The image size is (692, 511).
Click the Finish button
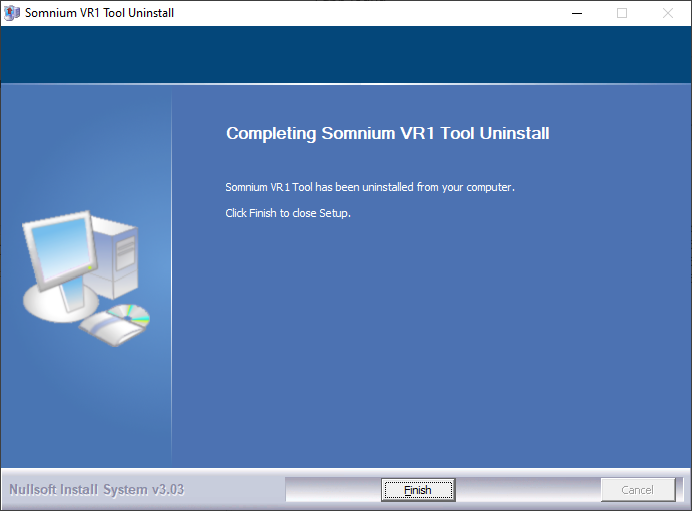[418, 490]
